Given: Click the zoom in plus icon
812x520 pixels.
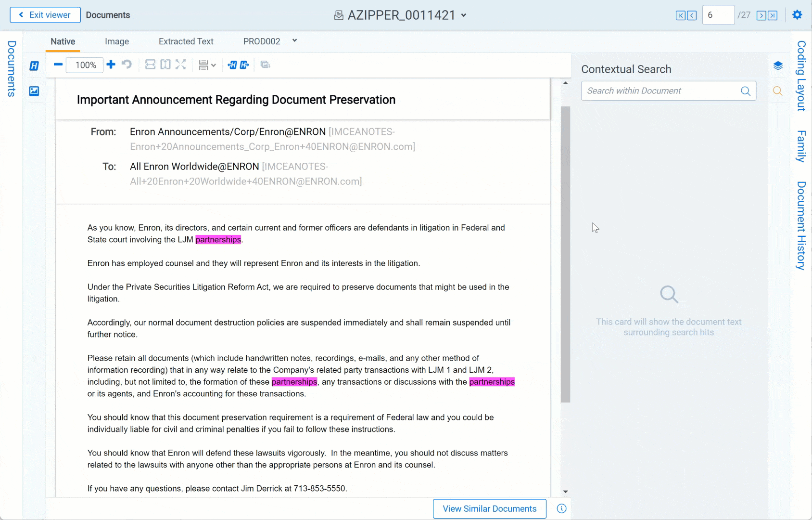Looking at the screenshot, I should click(x=111, y=65).
